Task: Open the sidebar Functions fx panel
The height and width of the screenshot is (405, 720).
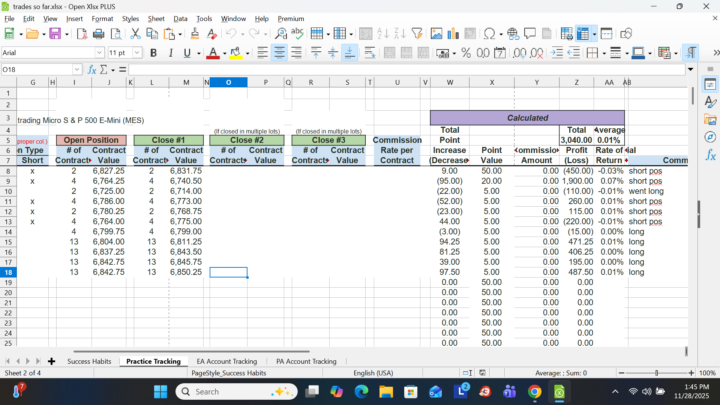Action: pyautogui.click(x=710, y=155)
